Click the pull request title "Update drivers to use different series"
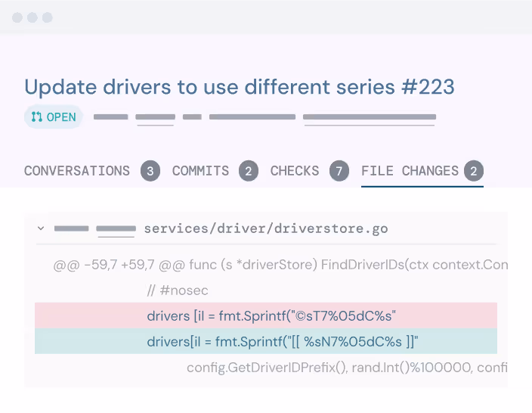Viewport: 532px width, 413px height. click(240, 87)
